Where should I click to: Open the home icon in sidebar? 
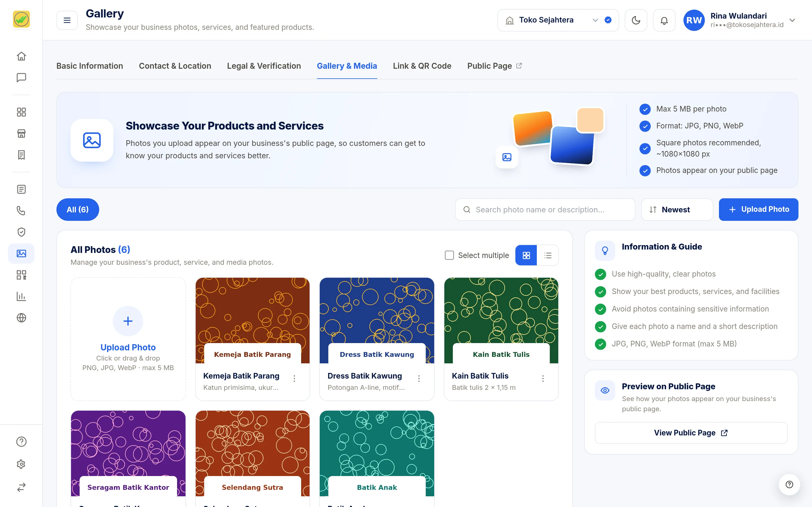coord(21,56)
